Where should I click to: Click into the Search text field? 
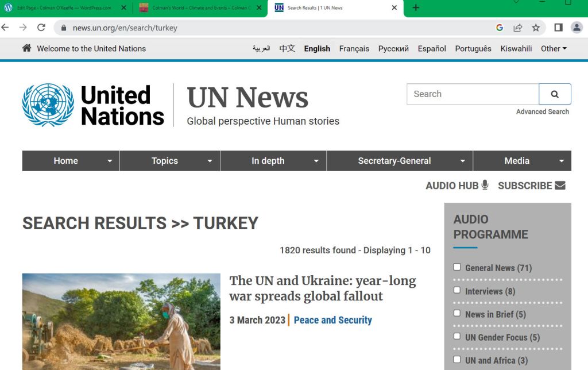click(x=473, y=94)
